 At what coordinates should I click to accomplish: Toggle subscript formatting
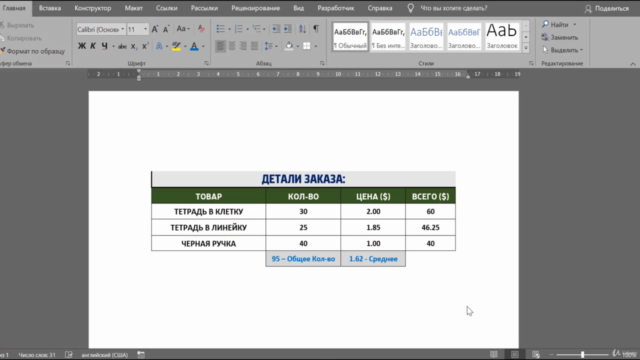[133, 47]
